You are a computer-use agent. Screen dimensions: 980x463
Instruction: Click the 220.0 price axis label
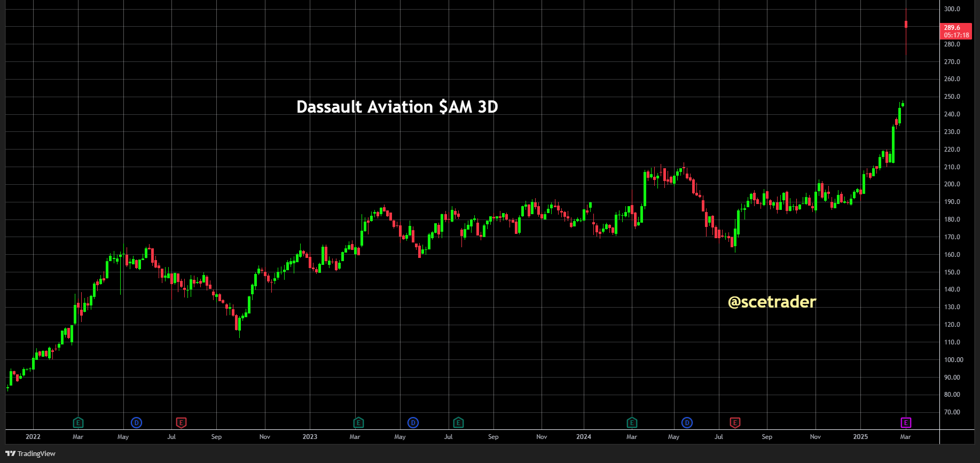tap(952, 150)
